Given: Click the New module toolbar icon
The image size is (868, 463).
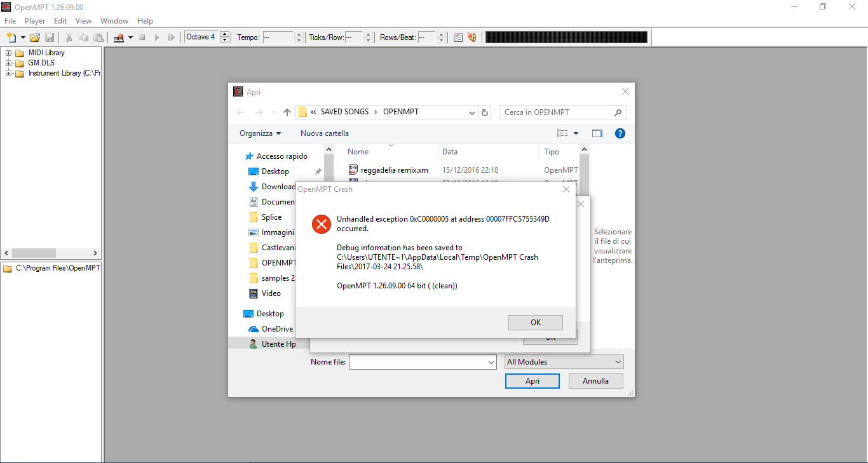Looking at the screenshot, I should point(11,37).
